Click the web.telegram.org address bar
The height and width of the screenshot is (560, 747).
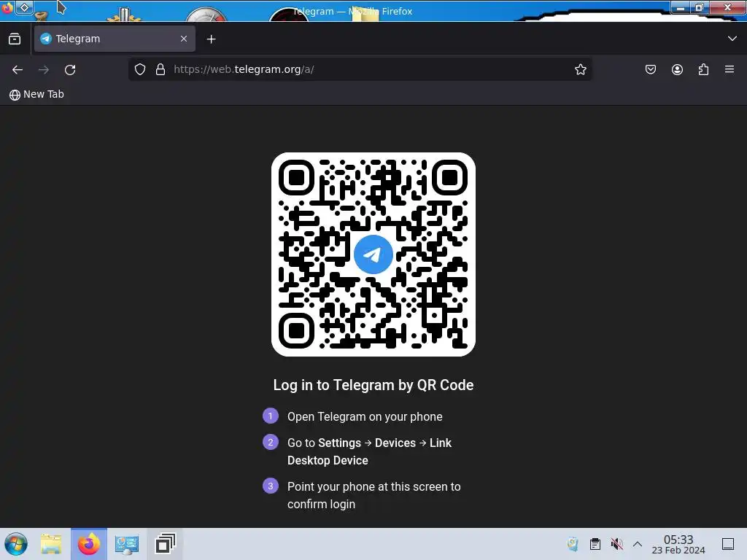tap(360, 69)
